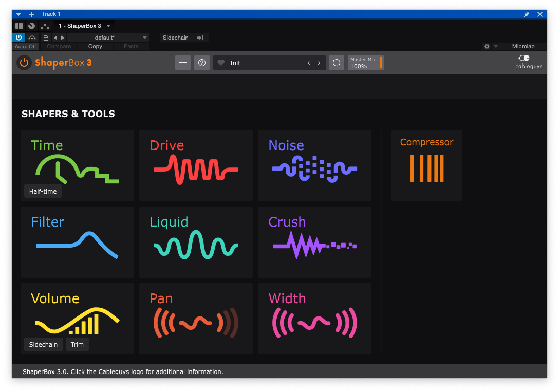This screenshot has height=392, width=559.
Task: Select previous host preset arrow
Action: click(x=55, y=38)
